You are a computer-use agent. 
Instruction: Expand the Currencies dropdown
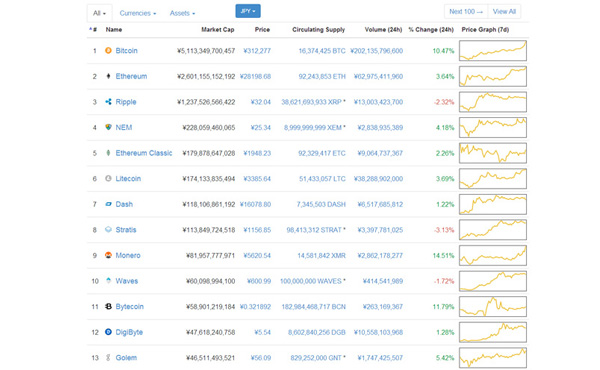click(138, 13)
